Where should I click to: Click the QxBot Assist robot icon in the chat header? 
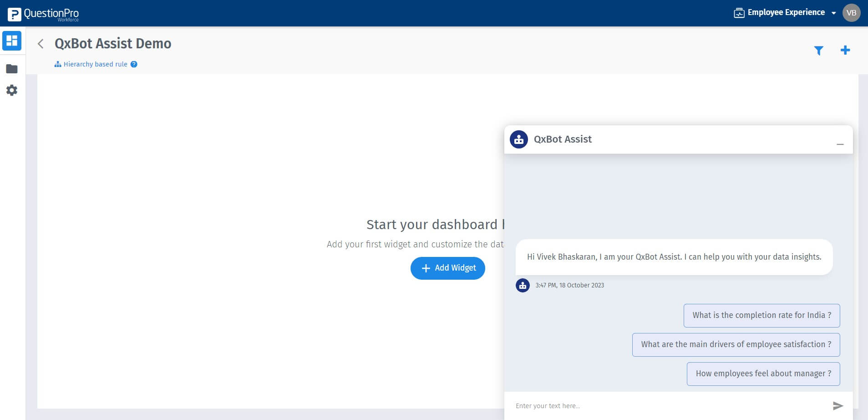click(519, 139)
